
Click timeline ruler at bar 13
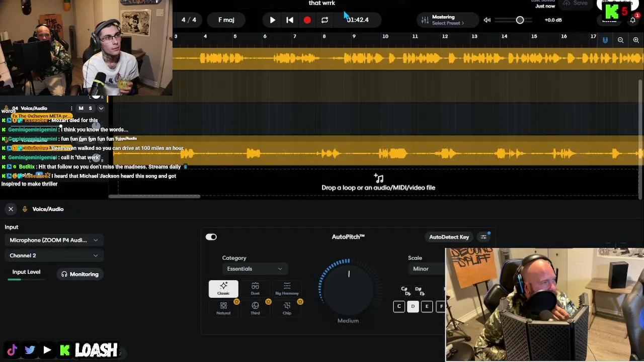tap(474, 36)
